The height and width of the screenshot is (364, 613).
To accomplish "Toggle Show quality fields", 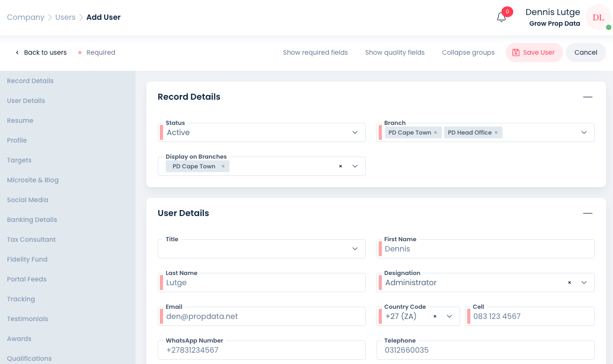I will 395,53.
